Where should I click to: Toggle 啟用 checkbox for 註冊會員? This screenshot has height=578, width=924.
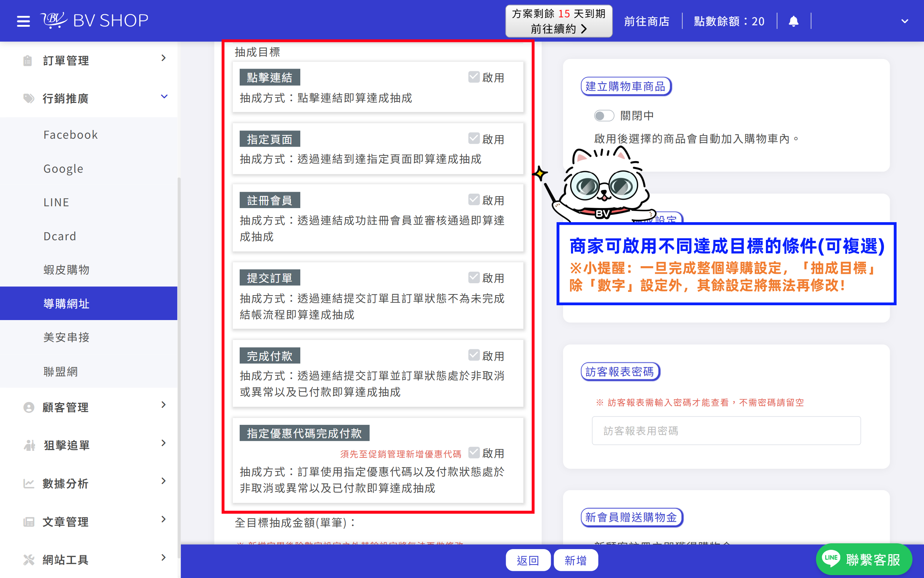(x=474, y=199)
